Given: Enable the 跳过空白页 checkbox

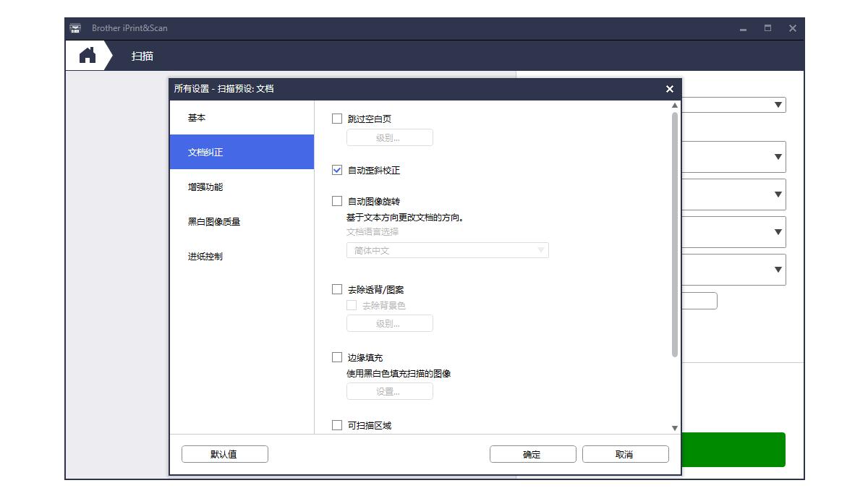Looking at the screenshot, I should [x=337, y=118].
